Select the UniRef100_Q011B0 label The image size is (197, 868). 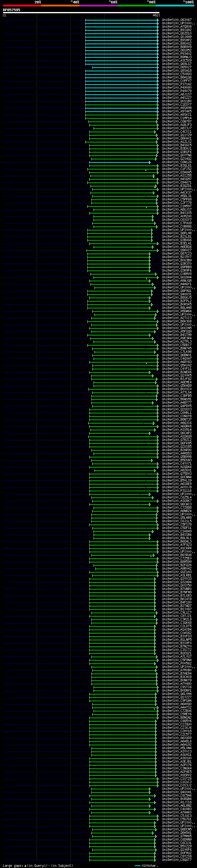coord(176,101)
